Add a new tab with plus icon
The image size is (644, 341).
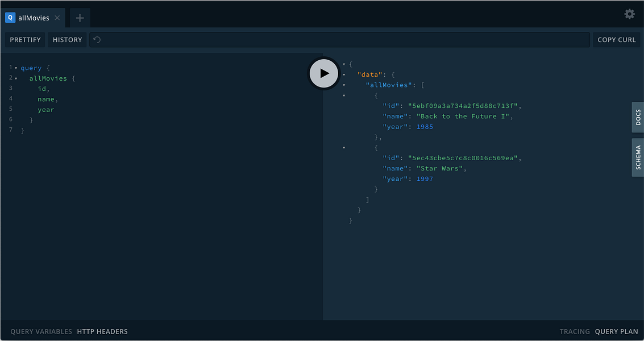click(80, 18)
